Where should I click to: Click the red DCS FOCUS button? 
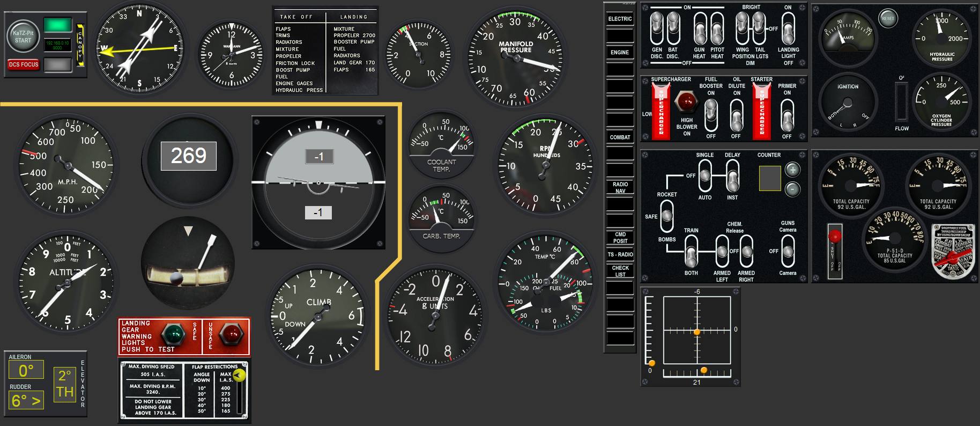click(x=24, y=64)
